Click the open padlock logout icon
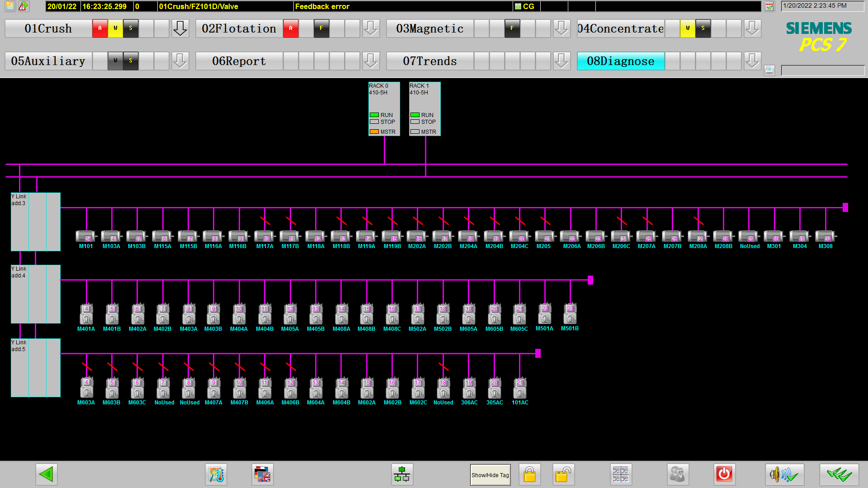Viewport: 868px width, 488px height. pyautogui.click(x=563, y=474)
